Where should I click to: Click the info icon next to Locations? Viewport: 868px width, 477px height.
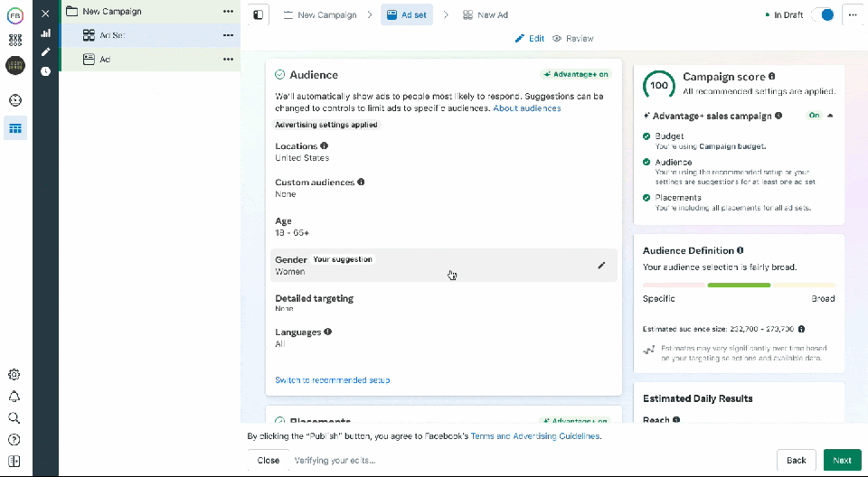(x=325, y=145)
